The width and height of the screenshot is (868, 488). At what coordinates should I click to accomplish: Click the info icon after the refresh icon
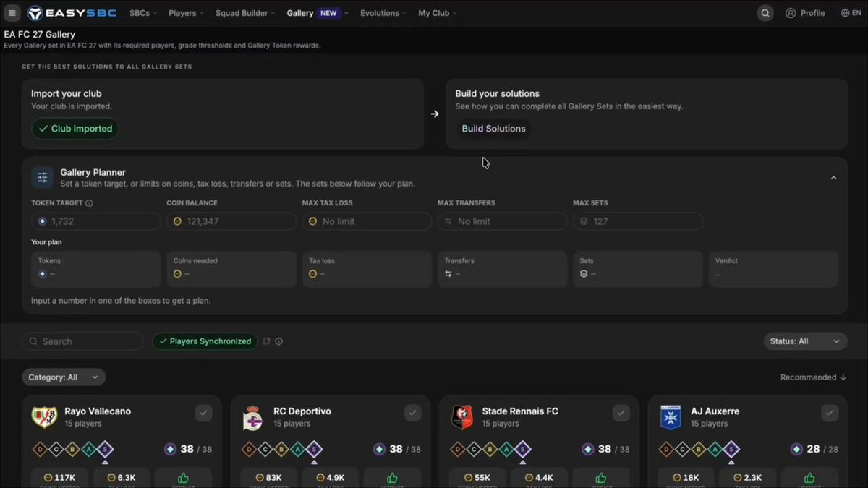pyautogui.click(x=278, y=341)
